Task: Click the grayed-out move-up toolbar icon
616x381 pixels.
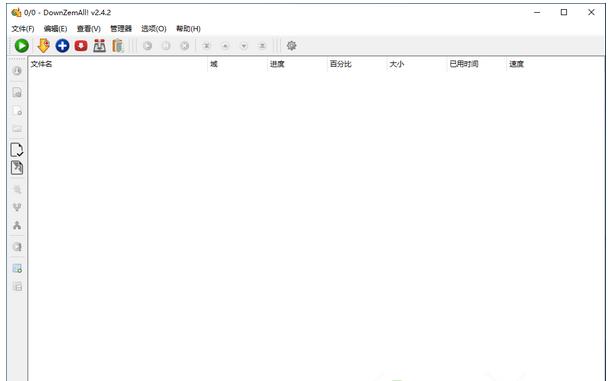Action: click(225, 46)
